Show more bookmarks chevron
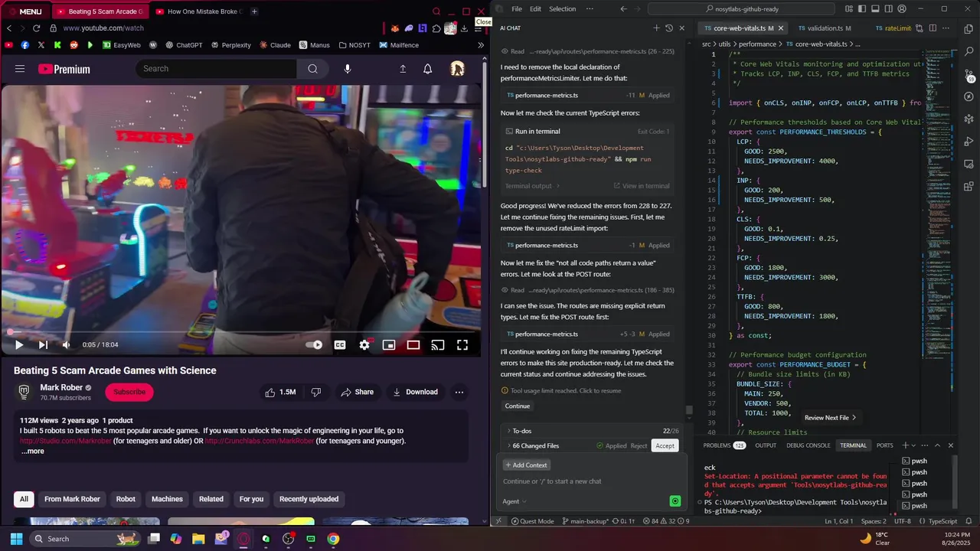 (481, 45)
